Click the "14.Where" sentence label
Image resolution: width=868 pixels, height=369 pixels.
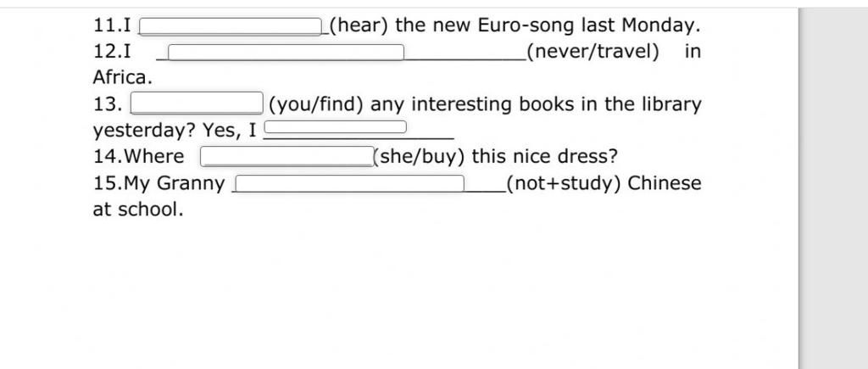click(138, 156)
